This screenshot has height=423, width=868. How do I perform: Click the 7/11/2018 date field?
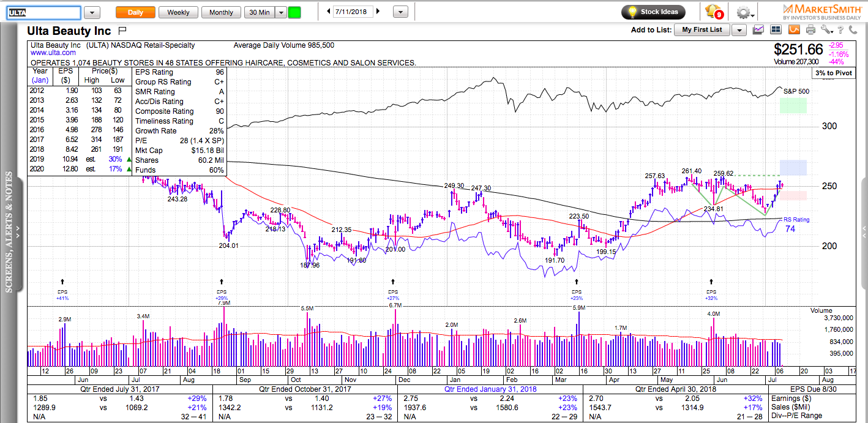(x=353, y=12)
